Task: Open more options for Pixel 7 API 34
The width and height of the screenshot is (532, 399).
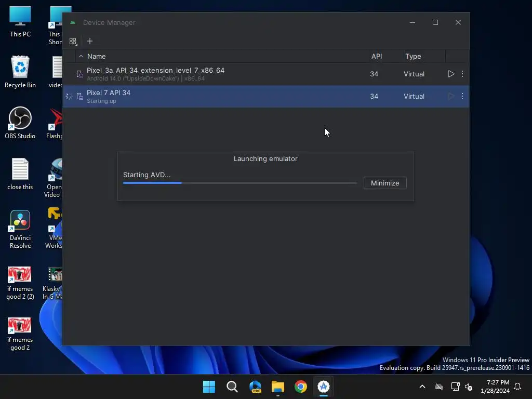Action: (462, 96)
